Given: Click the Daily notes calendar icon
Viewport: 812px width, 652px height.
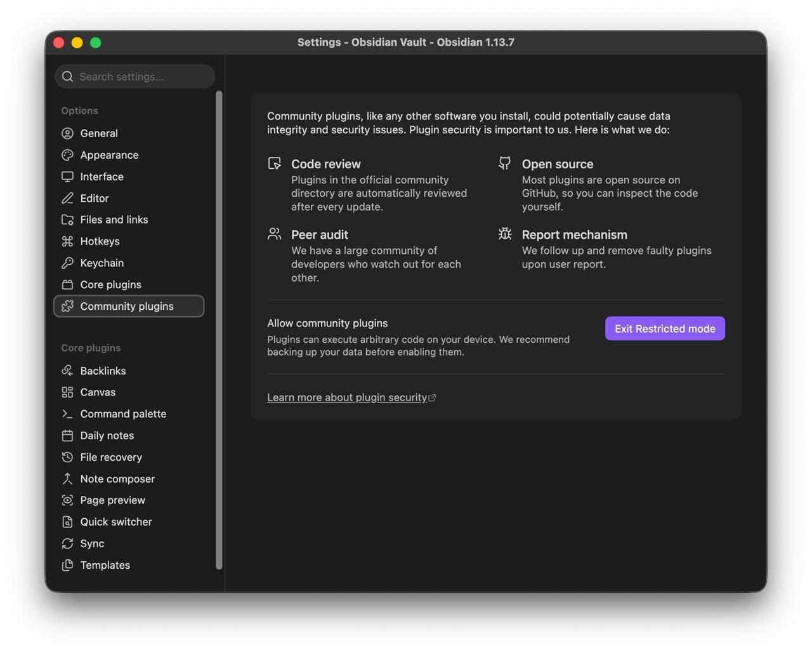Looking at the screenshot, I should 67,436.
